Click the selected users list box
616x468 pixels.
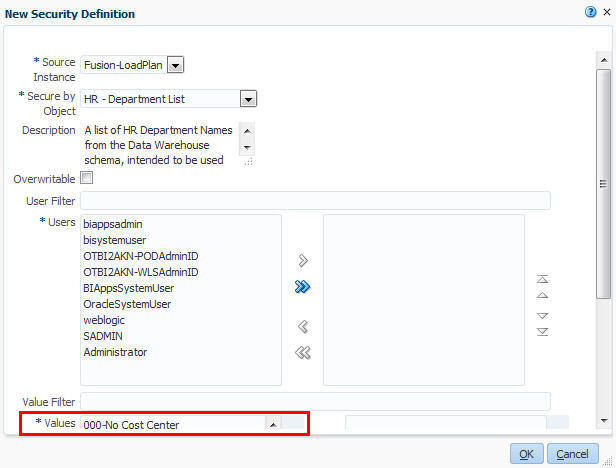[424, 300]
